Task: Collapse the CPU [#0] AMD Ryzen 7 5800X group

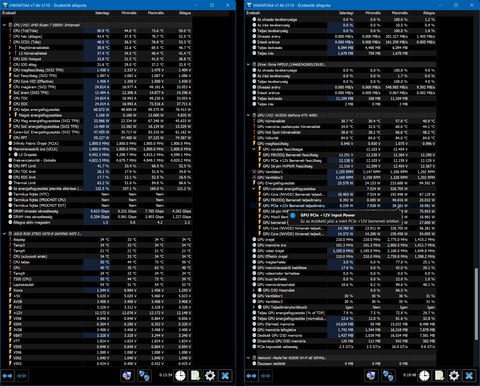Action: tap(4, 25)
